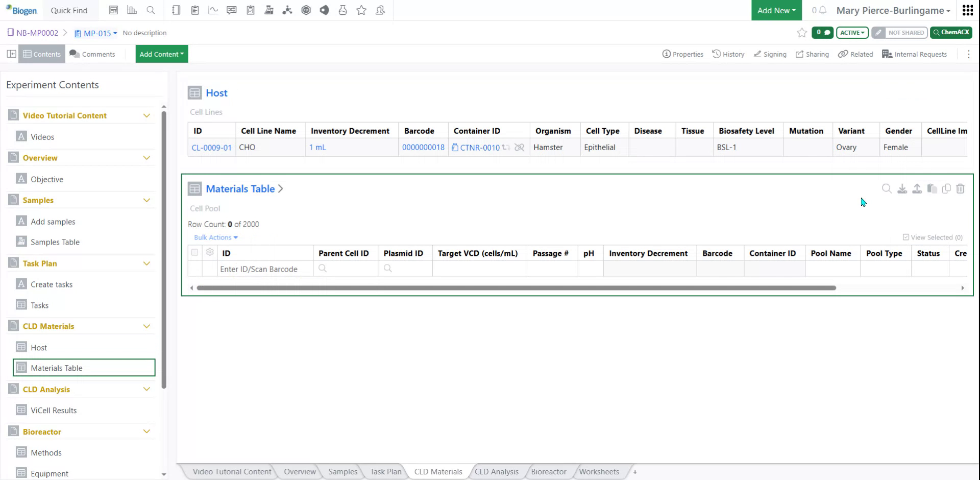Switch to the Bioreactor tab at bottom
Image resolution: width=980 pixels, height=480 pixels.
click(x=548, y=471)
